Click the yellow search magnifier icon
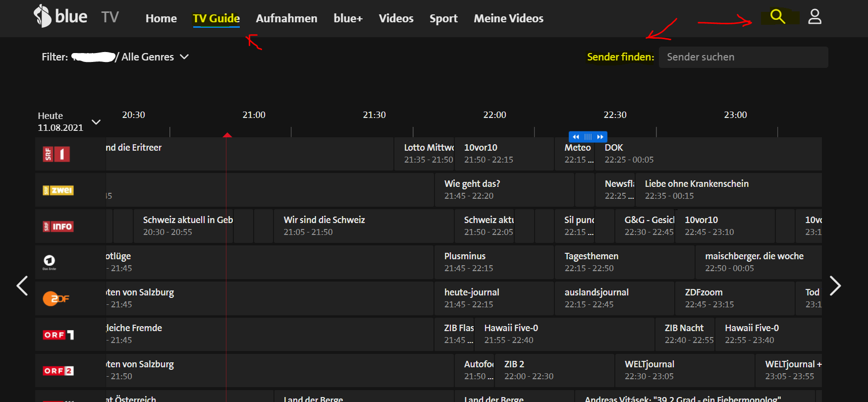The image size is (868, 402). point(777,17)
